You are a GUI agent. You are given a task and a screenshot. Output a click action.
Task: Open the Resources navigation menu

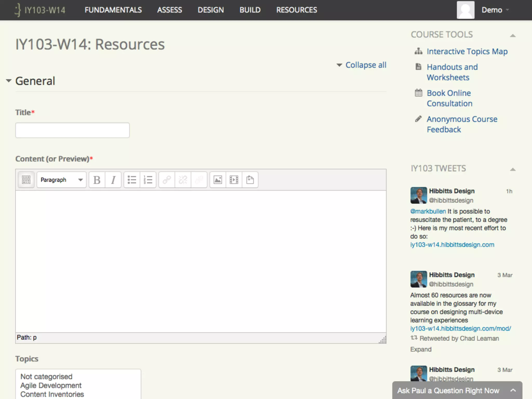coord(296,10)
